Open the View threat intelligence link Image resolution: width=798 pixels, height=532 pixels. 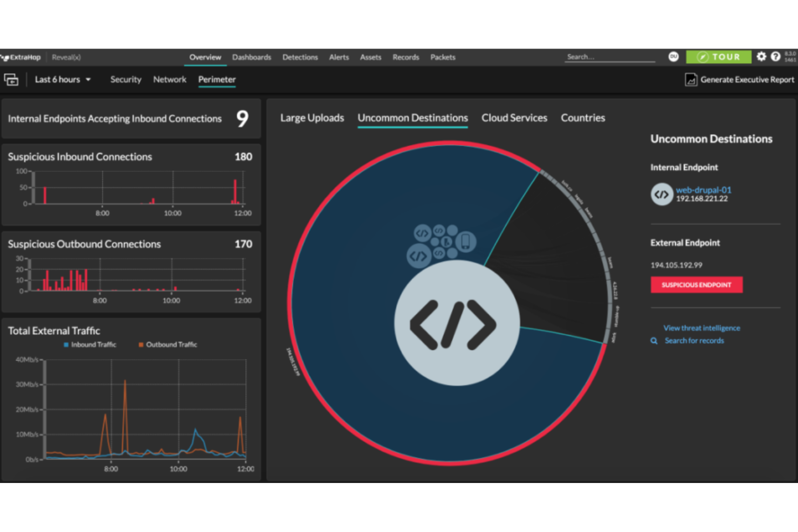point(701,328)
